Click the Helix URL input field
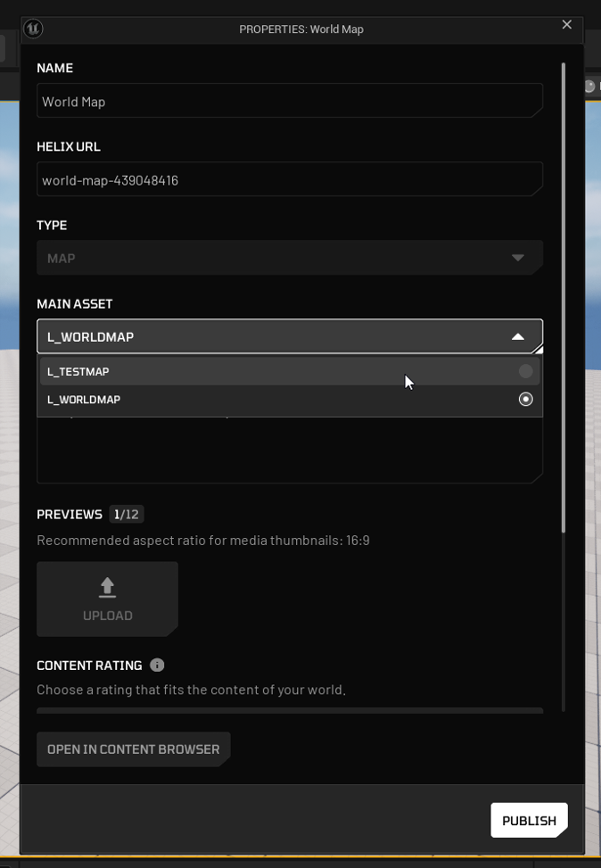The width and height of the screenshot is (601, 868). 290,179
